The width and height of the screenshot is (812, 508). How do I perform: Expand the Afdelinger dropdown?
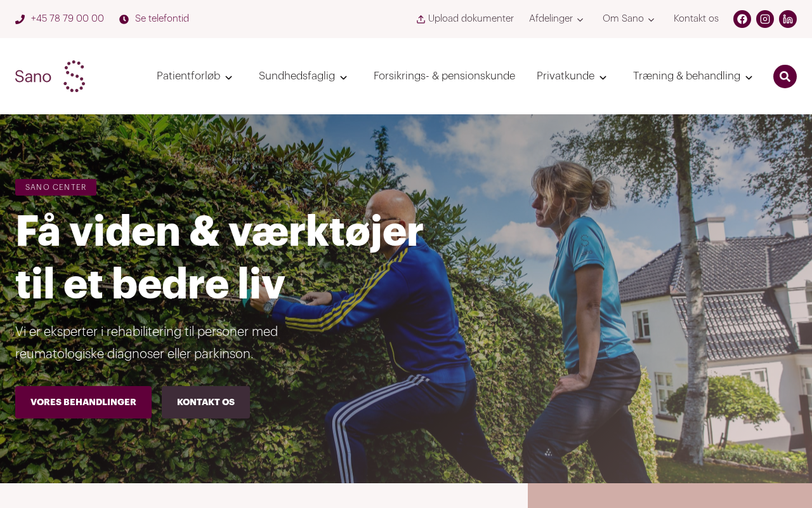[556, 19]
